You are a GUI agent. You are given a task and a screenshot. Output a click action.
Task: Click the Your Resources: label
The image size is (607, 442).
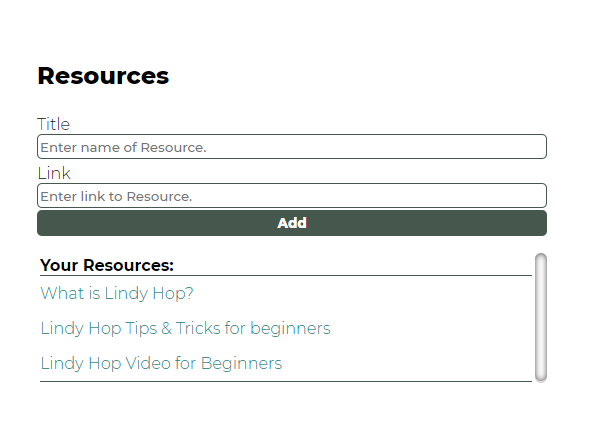(x=107, y=265)
